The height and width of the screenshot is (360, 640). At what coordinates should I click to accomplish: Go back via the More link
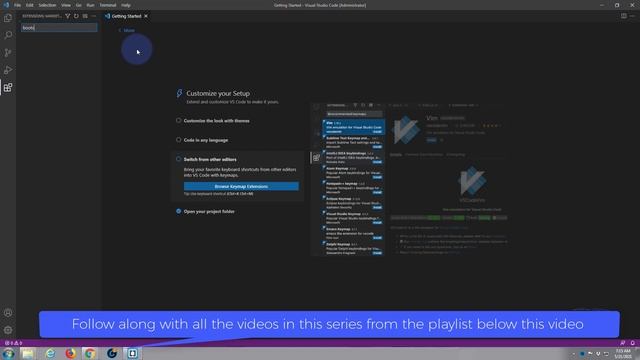tap(127, 30)
